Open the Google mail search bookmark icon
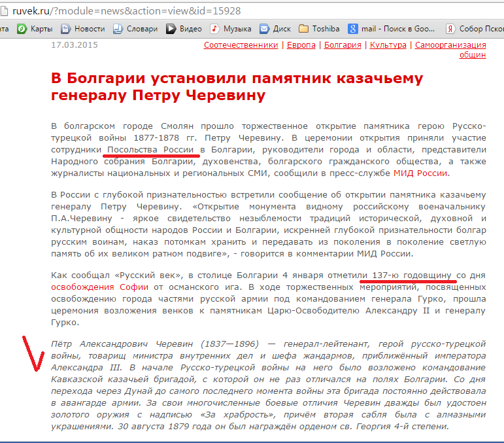504x443 pixels. click(352, 29)
